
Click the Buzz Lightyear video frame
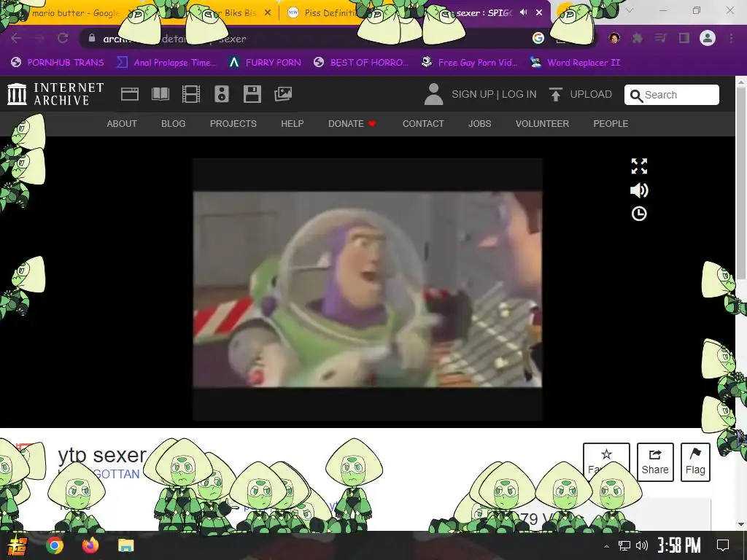click(x=368, y=289)
